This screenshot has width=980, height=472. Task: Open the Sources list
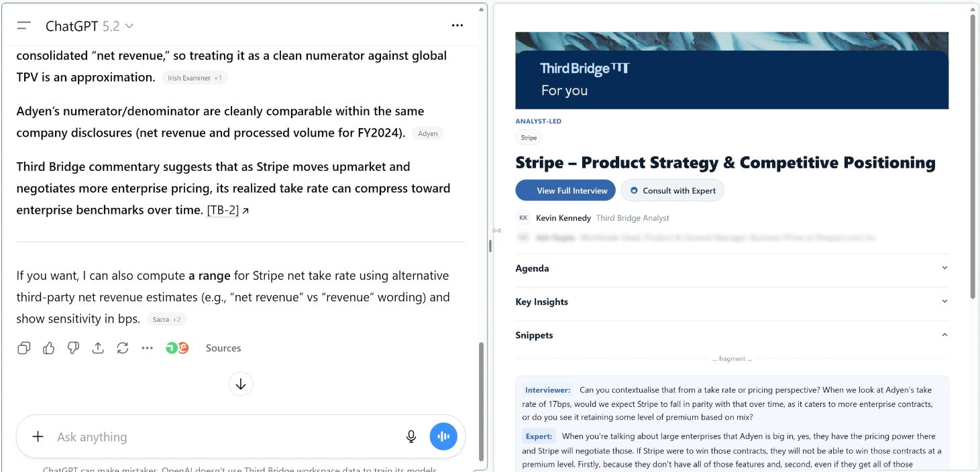(x=223, y=348)
